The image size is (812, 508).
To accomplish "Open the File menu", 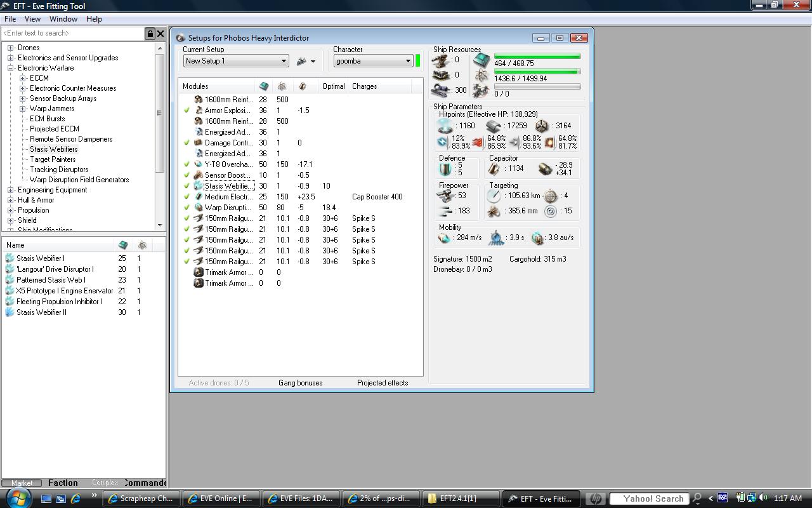I will coord(10,19).
